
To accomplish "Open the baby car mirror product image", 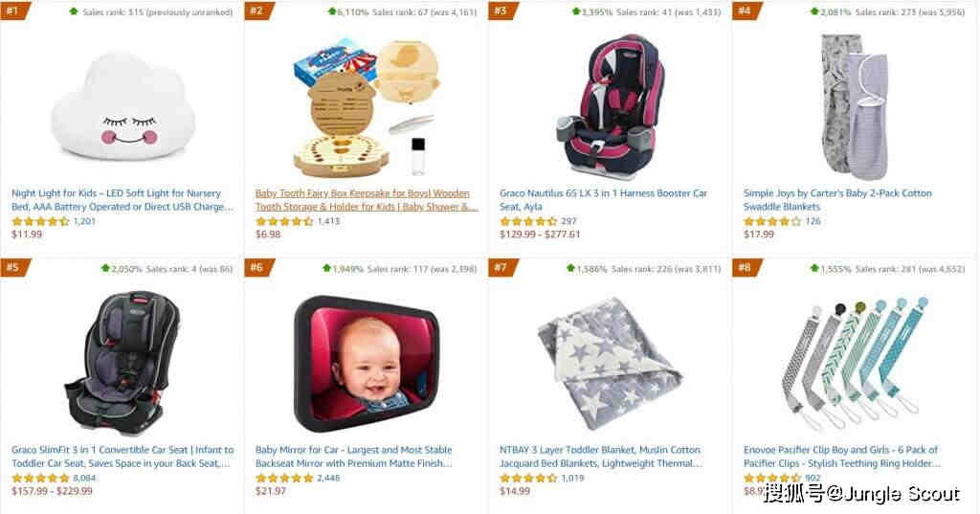I will (x=367, y=364).
